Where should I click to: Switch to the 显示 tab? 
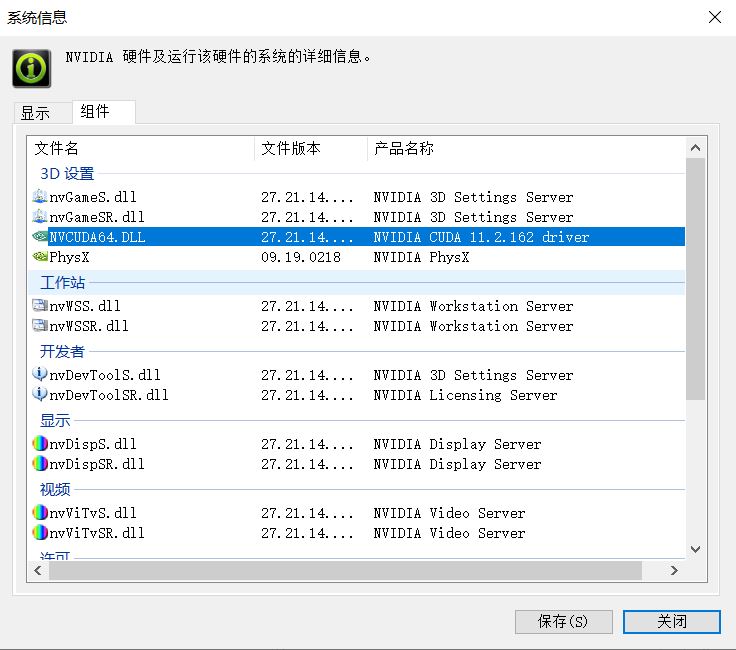click(x=42, y=113)
